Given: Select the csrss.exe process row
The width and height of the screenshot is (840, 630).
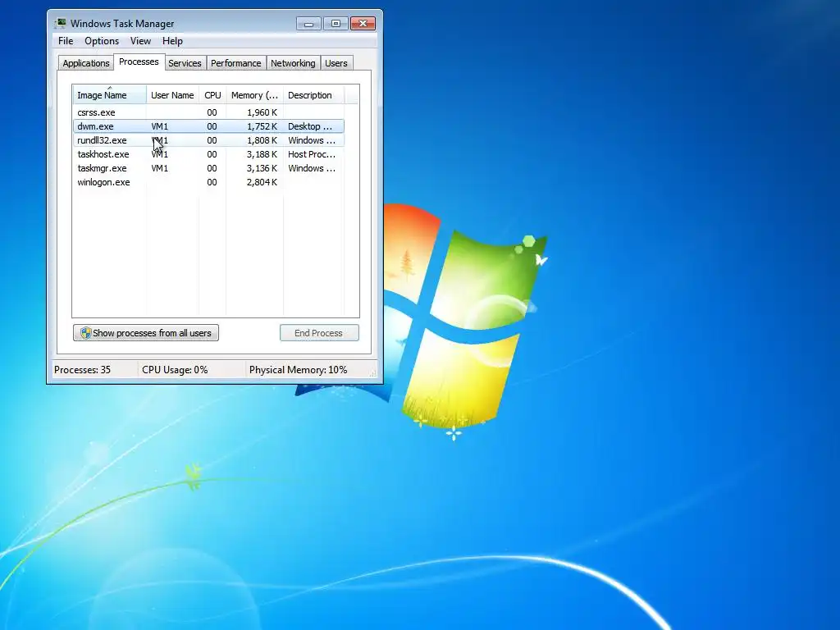Looking at the screenshot, I should [208, 112].
